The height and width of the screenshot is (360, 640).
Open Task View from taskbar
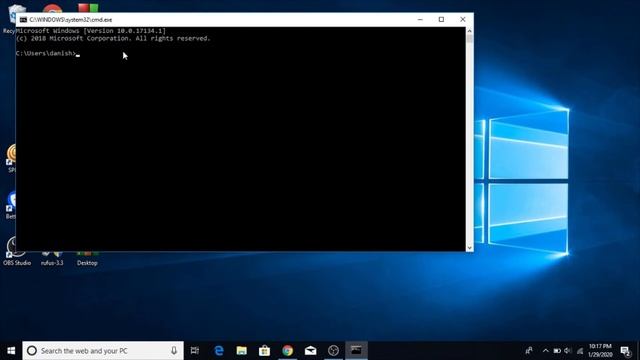[x=195, y=351]
